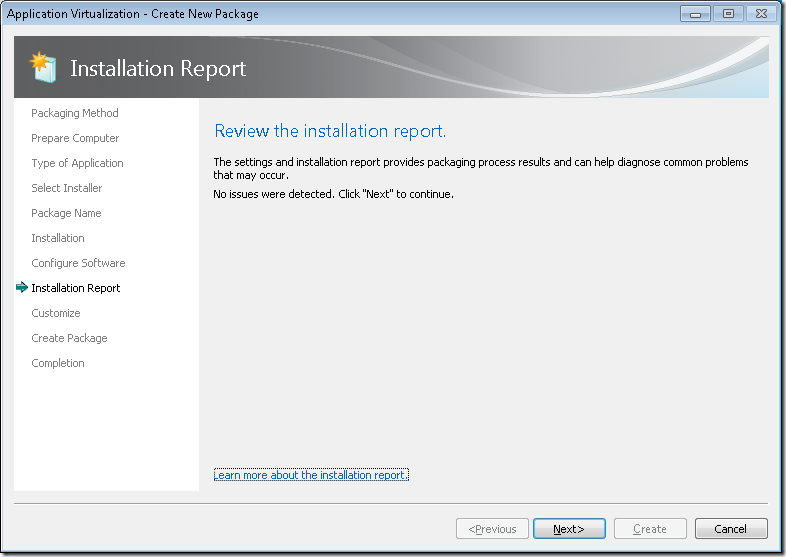Select the Customize step
The width and height of the screenshot is (786, 557).
(56, 313)
